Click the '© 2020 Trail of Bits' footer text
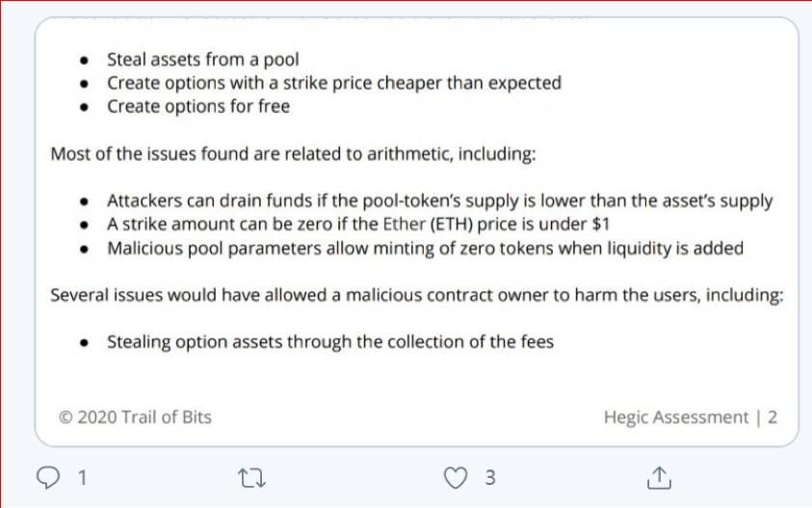 [135, 417]
